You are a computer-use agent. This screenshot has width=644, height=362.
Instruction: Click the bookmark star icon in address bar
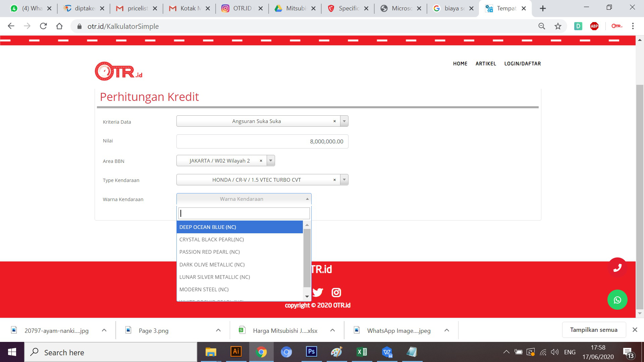coord(558,26)
